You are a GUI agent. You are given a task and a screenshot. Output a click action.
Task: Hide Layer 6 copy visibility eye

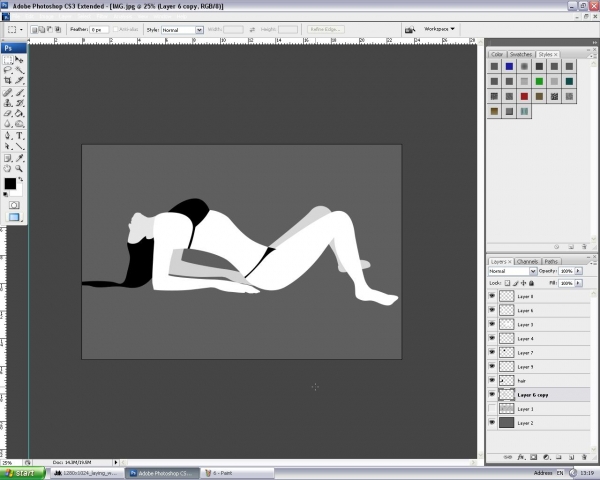(492, 395)
